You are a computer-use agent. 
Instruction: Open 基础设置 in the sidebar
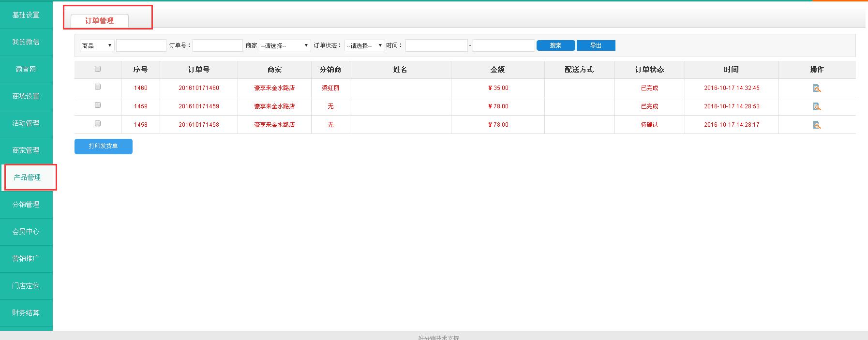click(26, 15)
